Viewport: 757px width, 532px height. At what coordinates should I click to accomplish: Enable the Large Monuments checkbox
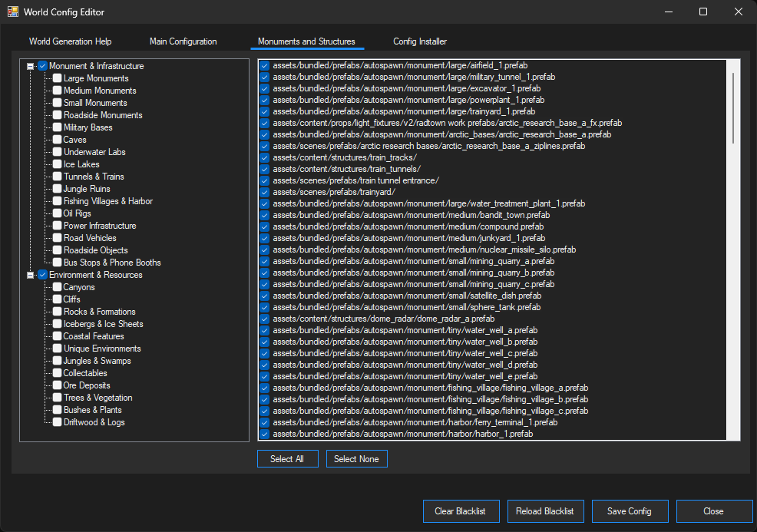[56, 78]
